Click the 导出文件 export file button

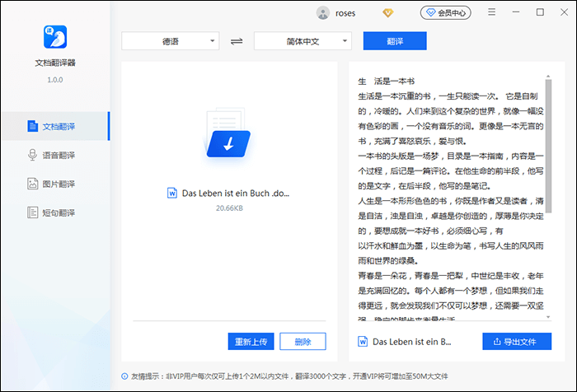click(x=517, y=342)
